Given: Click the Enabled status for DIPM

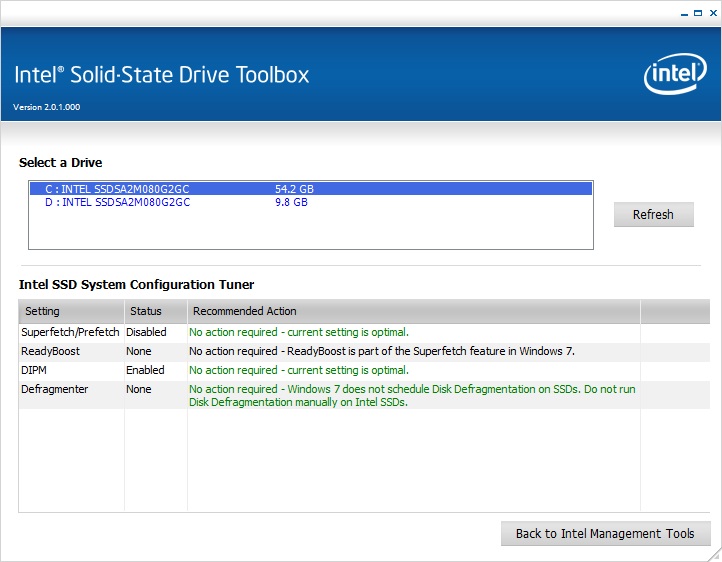Looking at the screenshot, I should (x=145, y=370).
